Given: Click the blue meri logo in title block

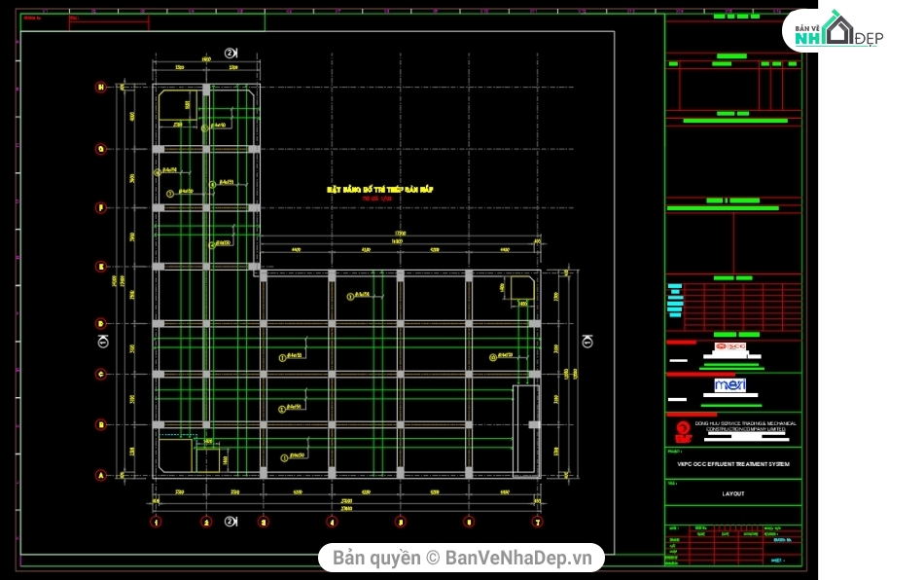Looking at the screenshot, I should point(729,385).
